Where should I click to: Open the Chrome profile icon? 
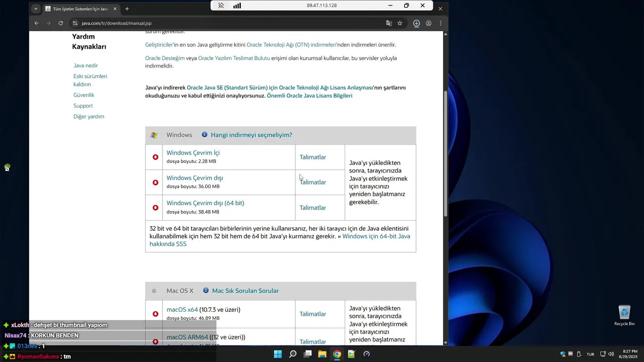pyautogui.click(x=429, y=23)
